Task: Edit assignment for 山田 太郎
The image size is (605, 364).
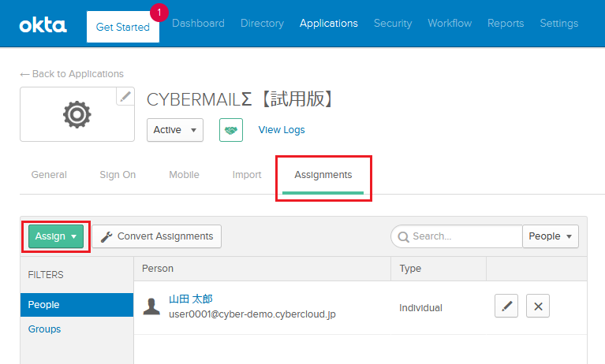Action: tap(506, 306)
